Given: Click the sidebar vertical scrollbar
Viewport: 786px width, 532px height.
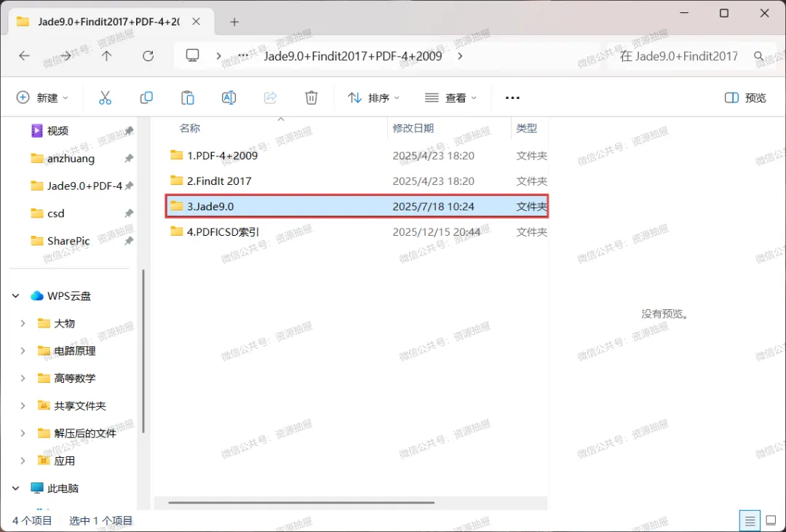Looking at the screenshot, I should pos(144,351).
